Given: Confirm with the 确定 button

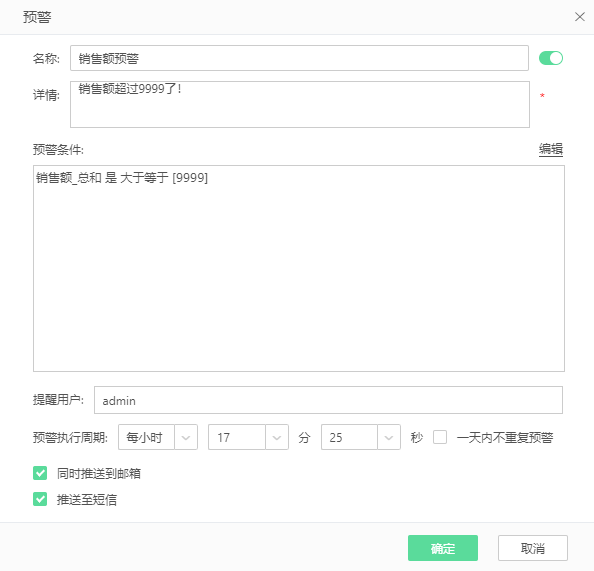Looking at the screenshot, I should coord(443,548).
